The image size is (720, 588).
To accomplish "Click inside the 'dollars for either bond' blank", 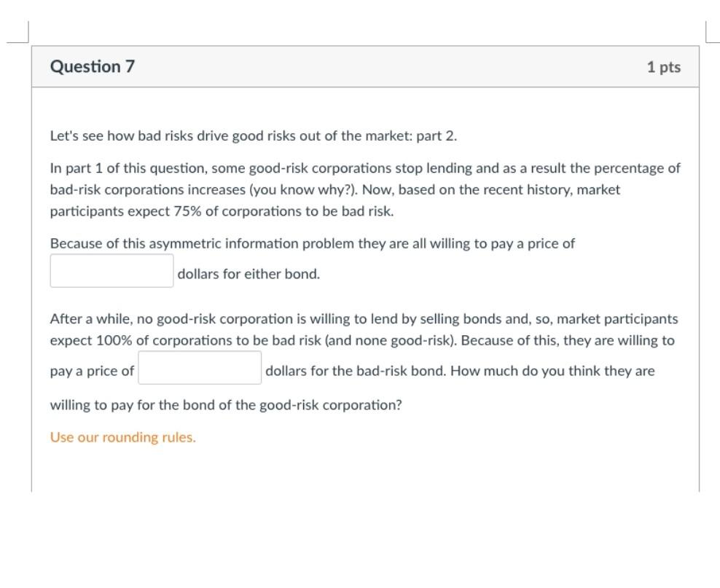I will click(111, 270).
